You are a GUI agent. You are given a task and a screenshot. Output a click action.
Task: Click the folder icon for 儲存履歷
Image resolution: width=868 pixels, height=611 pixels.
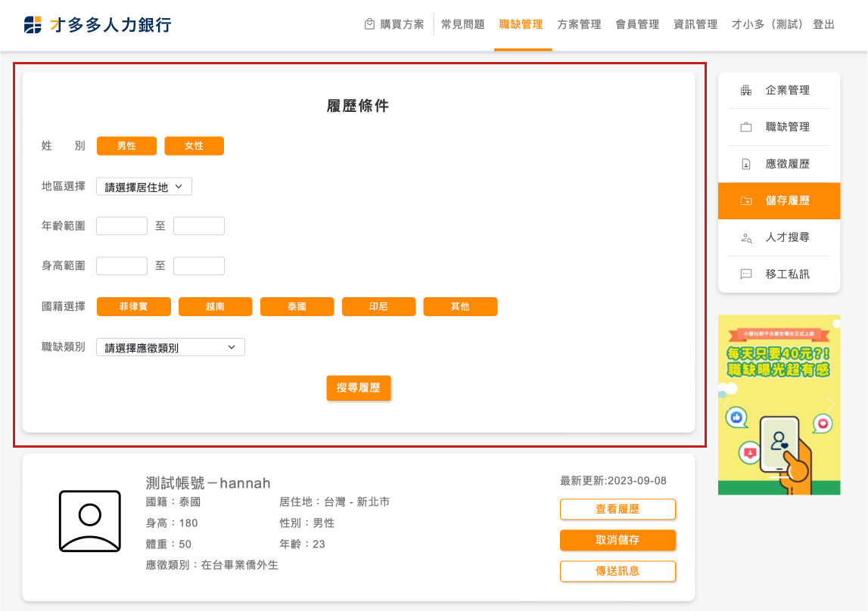[746, 201]
